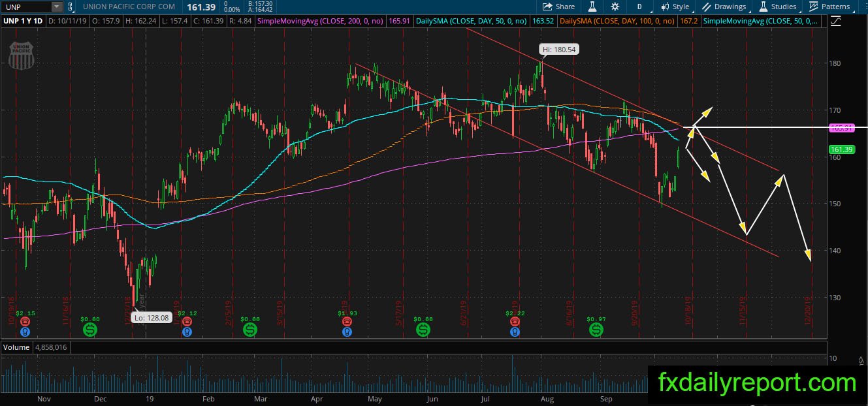Image resolution: width=868 pixels, height=406 pixels.
Task: Click the blue lightbulb icon under $2.12
Action: 187,332
